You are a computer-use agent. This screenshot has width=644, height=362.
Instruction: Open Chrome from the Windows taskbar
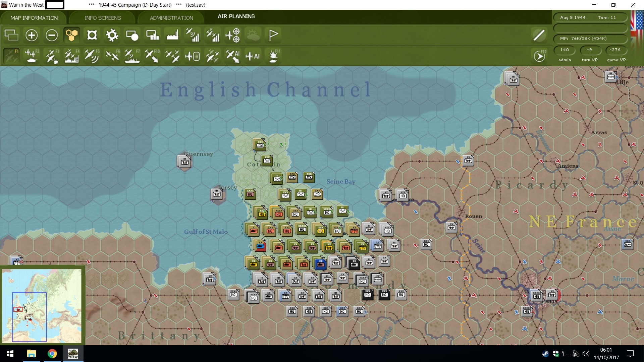click(x=52, y=354)
